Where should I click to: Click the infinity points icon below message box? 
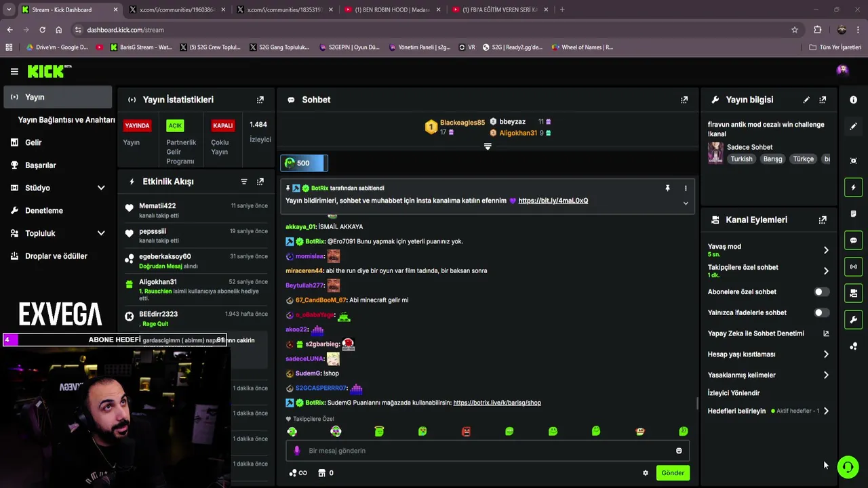(x=298, y=473)
